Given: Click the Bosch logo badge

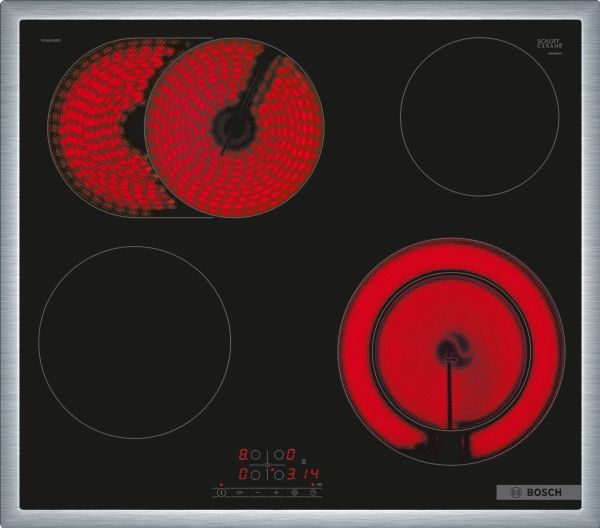Looking at the screenshot, I should pos(537,492).
